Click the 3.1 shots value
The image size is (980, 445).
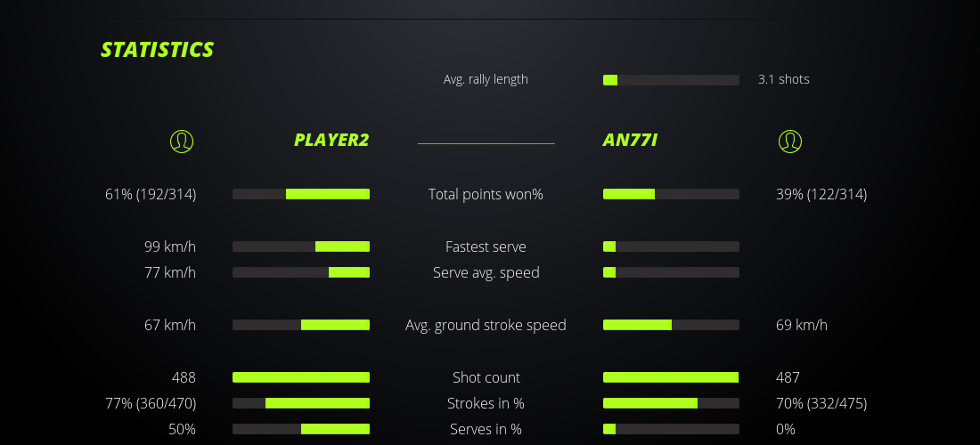(783, 79)
